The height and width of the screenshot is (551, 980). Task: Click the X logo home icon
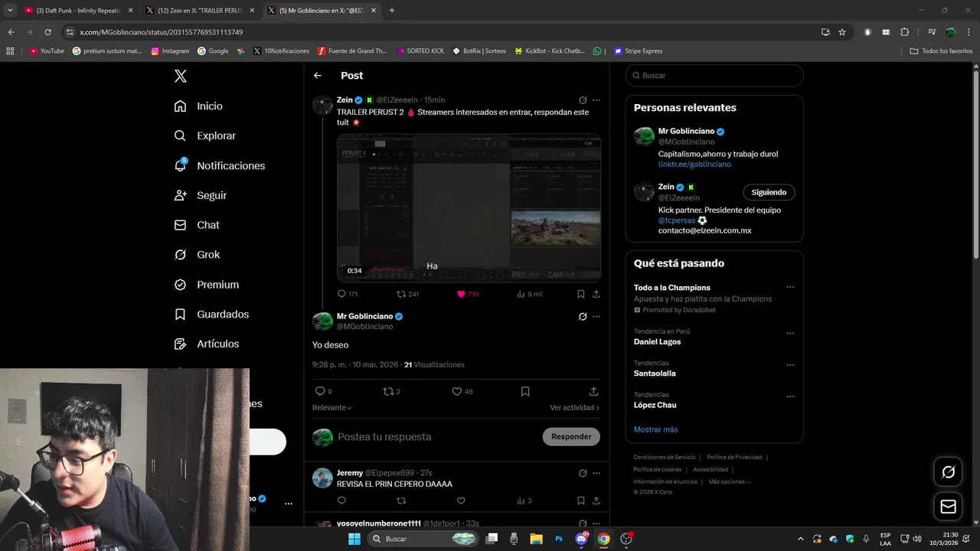[181, 76]
